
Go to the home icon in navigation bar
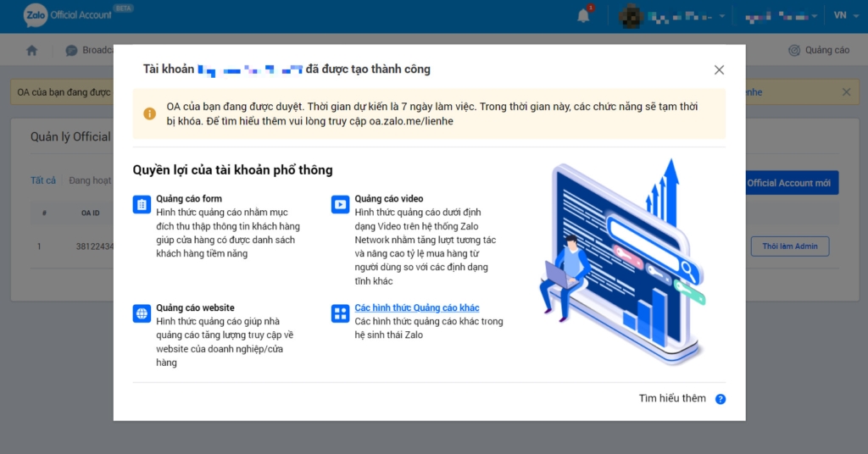point(32,50)
